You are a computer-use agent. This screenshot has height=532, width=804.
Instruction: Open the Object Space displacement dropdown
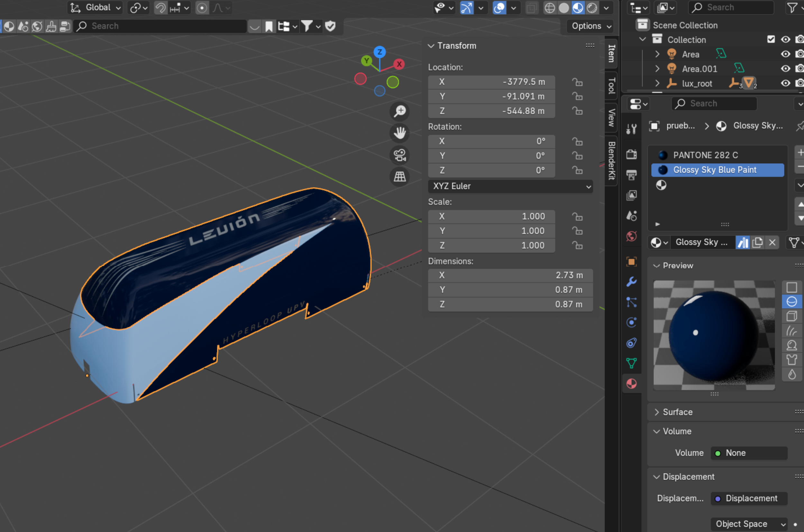click(x=749, y=524)
